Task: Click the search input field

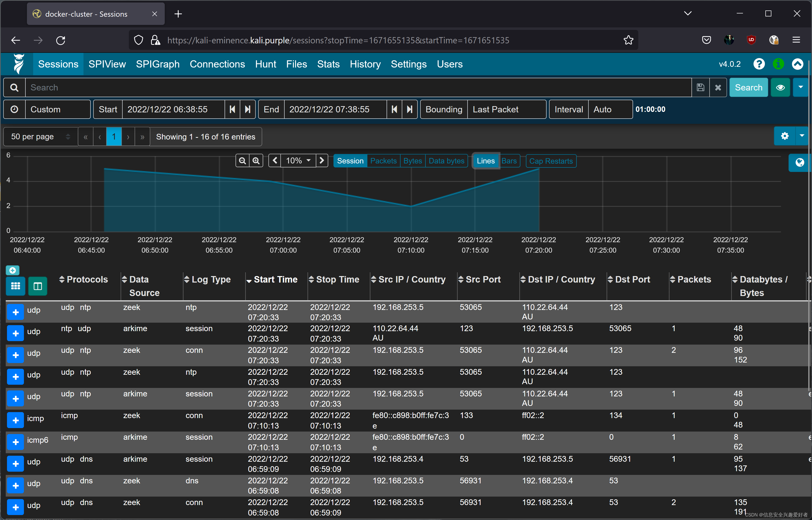Action: [x=357, y=87]
